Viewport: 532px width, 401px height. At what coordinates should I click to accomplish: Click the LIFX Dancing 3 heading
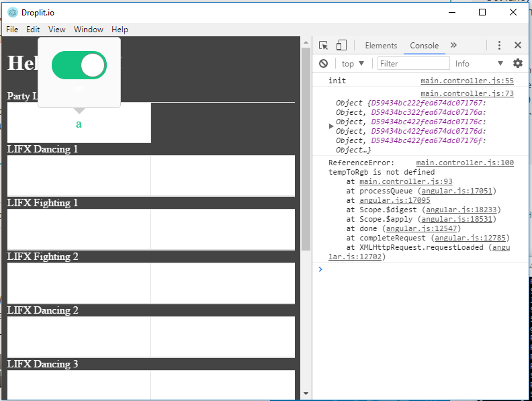tap(42, 364)
